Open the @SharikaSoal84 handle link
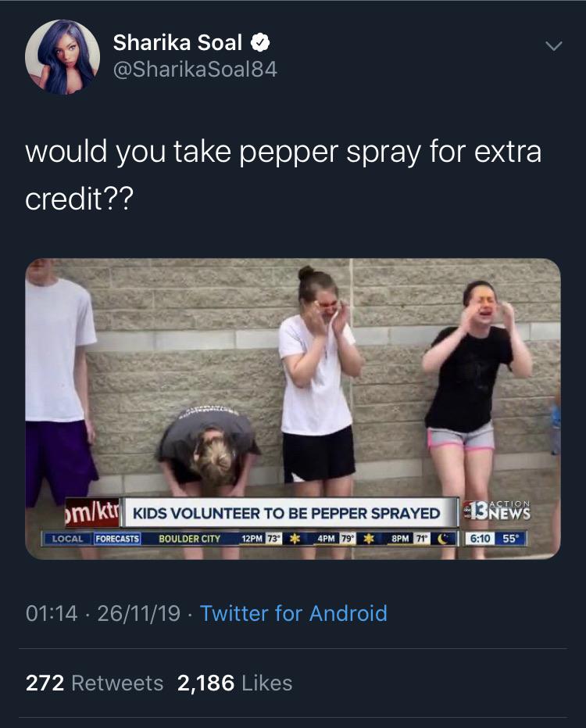This screenshot has width=586, height=728. click(195, 70)
